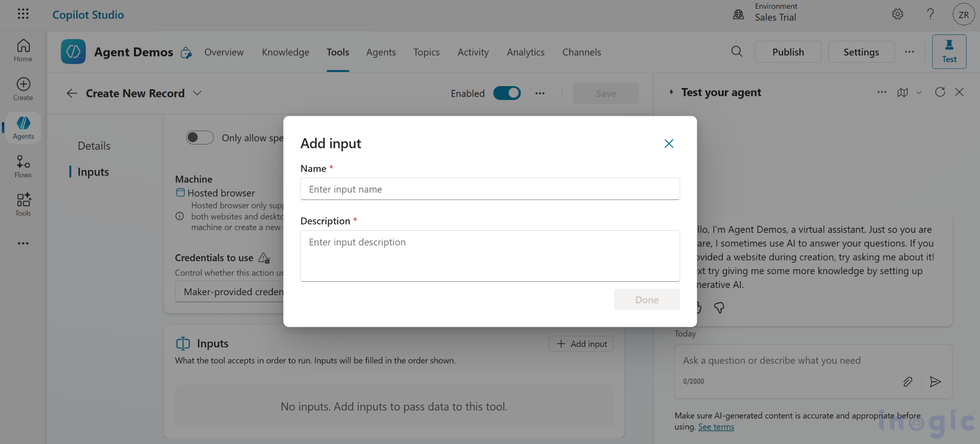Click the Description text area
Image resolution: width=980 pixels, height=444 pixels.
pos(490,256)
